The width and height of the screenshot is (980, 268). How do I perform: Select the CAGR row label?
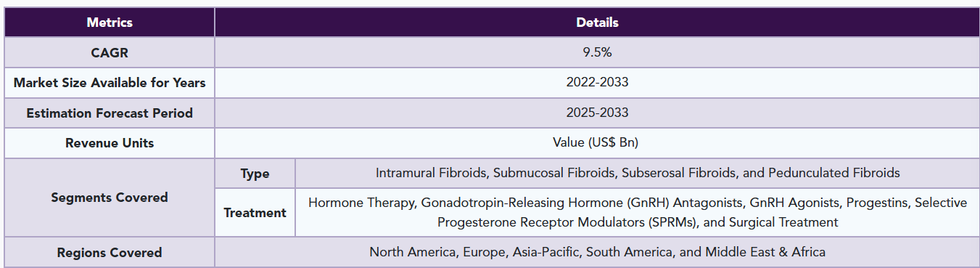[110, 53]
